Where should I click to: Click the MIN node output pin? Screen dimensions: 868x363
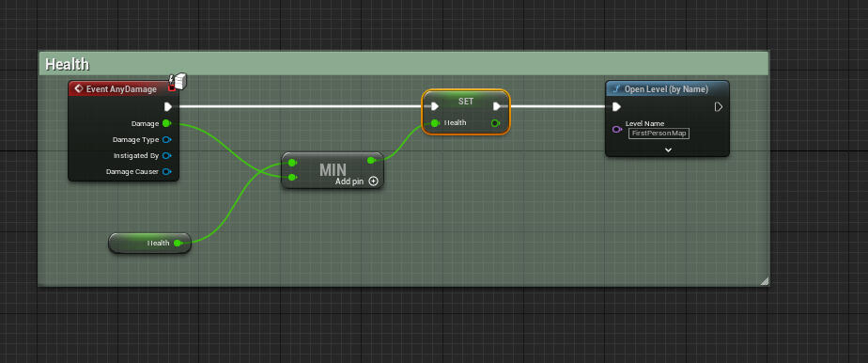click(x=371, y=160)
